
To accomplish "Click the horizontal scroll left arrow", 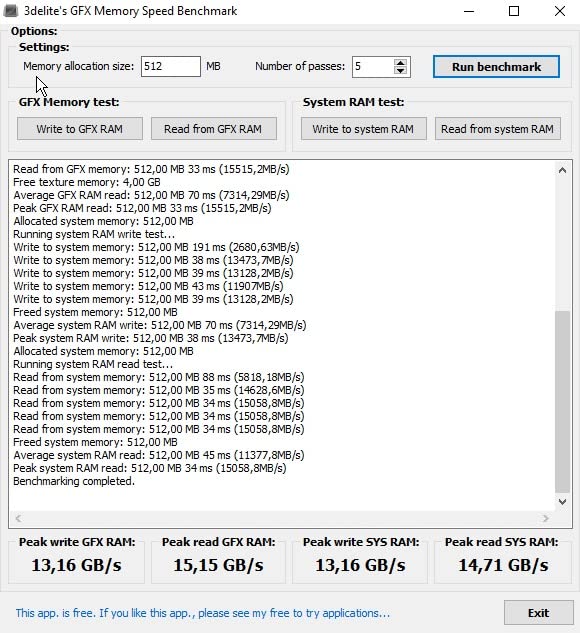I will coord(18,518).
